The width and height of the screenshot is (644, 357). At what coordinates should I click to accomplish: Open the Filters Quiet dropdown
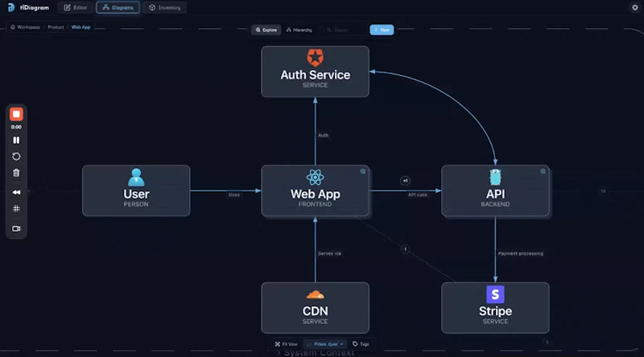pyautogui.click(x=326, y=344)
